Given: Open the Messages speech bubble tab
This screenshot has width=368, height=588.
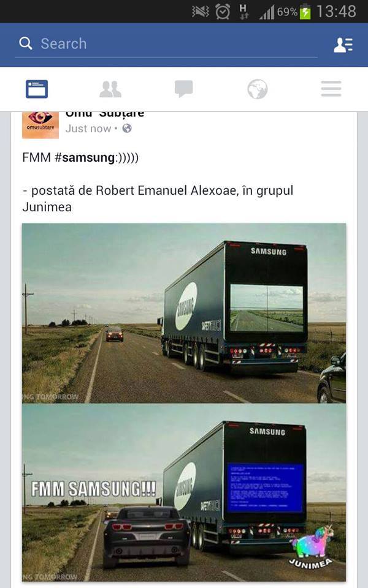Looking at the screenshot, I should pyautogui.click(x=183, y=89).
